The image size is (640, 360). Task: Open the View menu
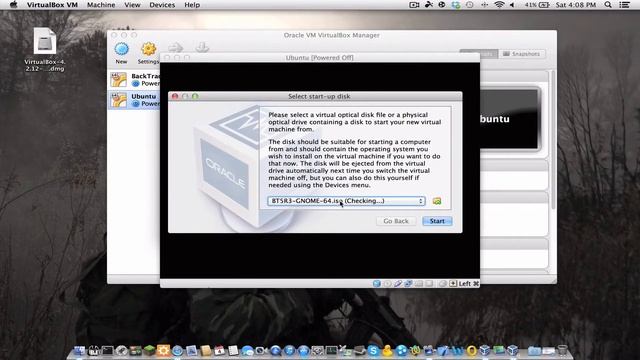[x=132, y=5]
